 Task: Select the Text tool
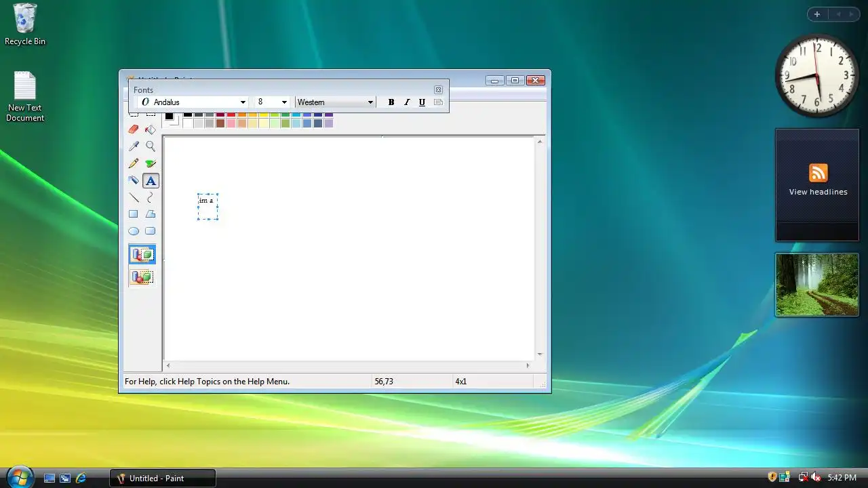coord(151,180)
